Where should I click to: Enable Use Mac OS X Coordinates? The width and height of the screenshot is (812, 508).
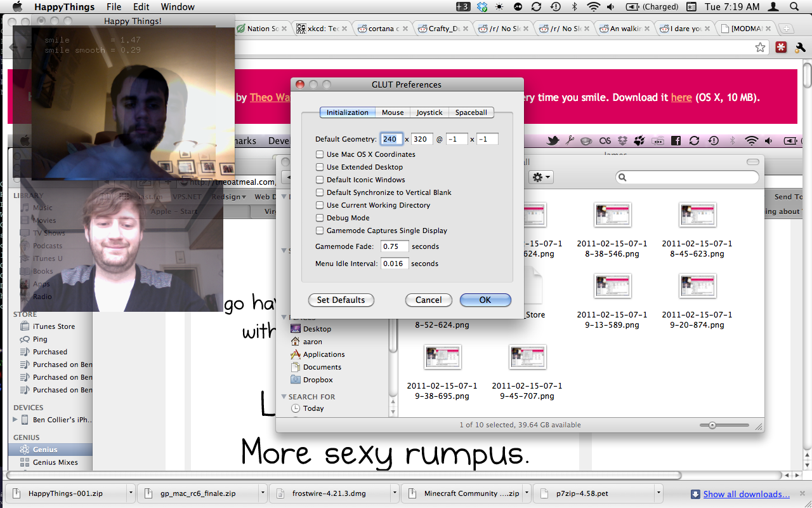(x=320, y=154)
